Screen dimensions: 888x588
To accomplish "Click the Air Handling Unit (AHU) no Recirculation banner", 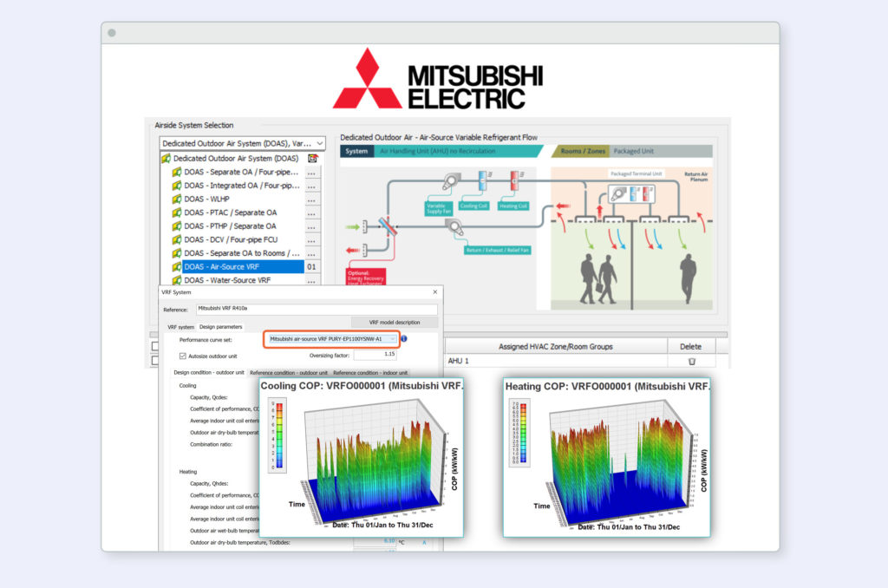I will 437,151.
